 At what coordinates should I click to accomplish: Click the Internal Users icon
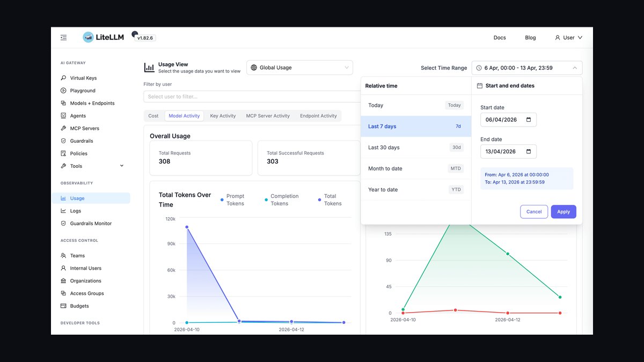(63, 268)
